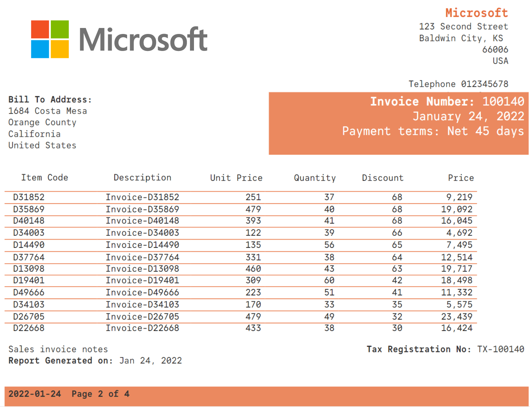The image size is (532, 410).
Task: Select quantity 33 in D34103 row
Action: 329,304
